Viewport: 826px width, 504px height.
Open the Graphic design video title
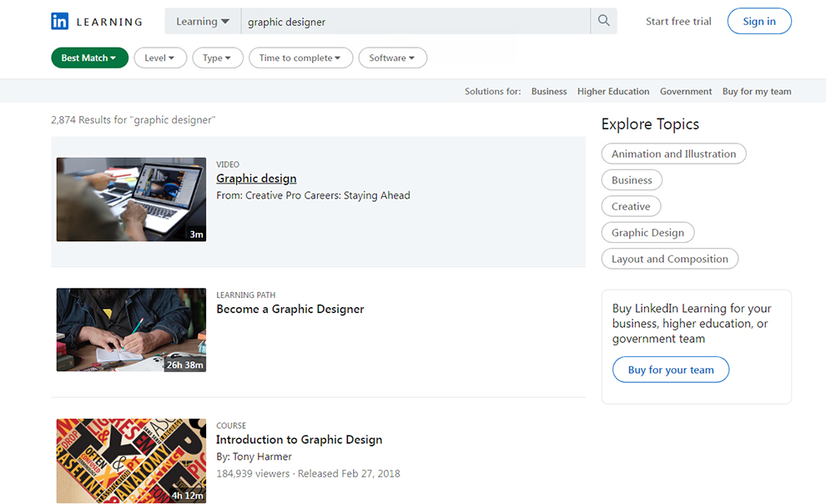(256, 179)
